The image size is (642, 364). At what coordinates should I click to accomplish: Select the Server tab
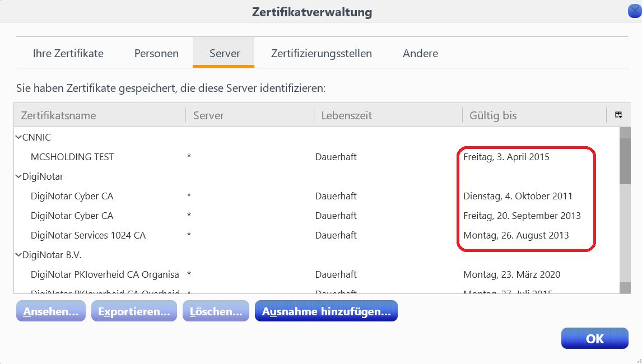pos(224,53)
